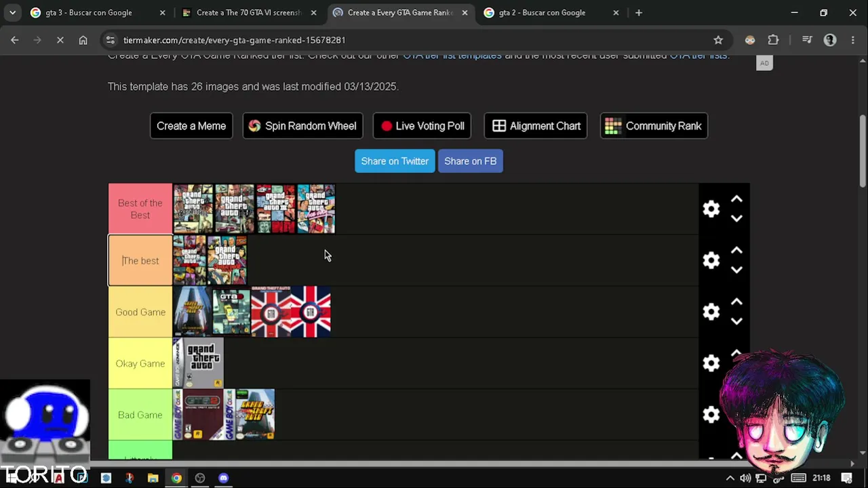868x488 pixels.
Task: Select second Game Boy cover in Bad Game
Action: click(250, 415)
